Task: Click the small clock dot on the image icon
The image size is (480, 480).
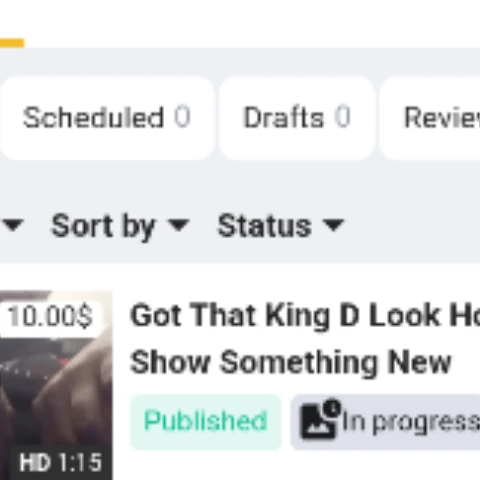Action: pyautogui.click(x=332, y=408)
